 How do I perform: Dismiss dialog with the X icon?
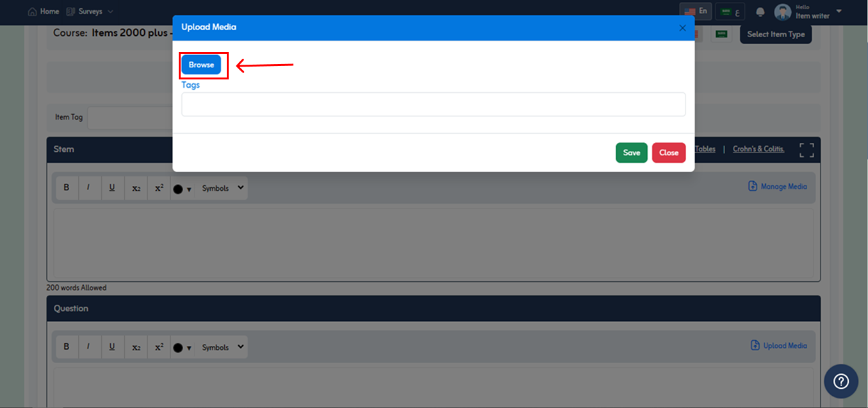(682, 28)
